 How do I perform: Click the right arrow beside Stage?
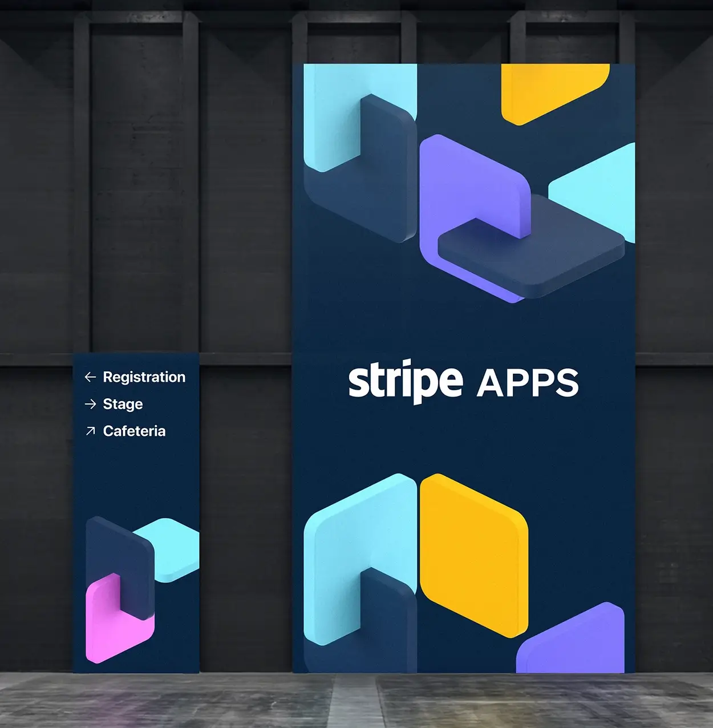90,404
